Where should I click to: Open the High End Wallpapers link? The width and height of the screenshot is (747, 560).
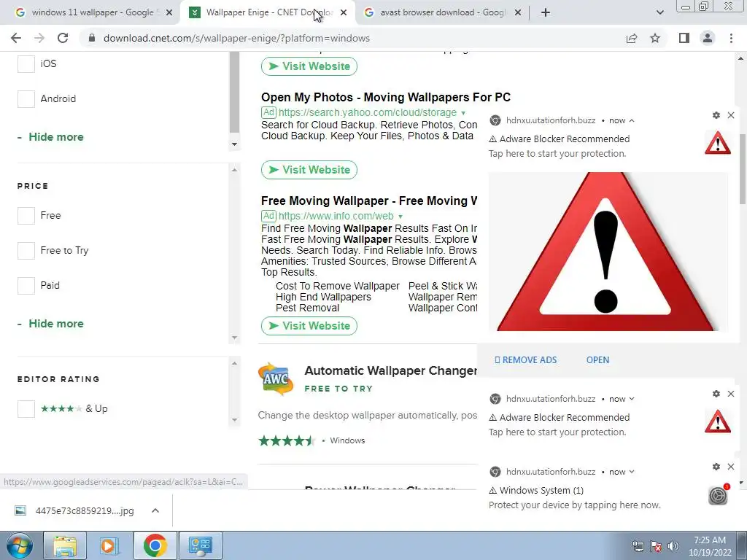323,297
